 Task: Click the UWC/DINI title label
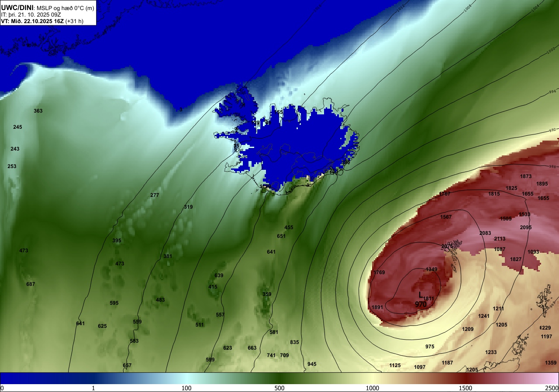point(17,8)
